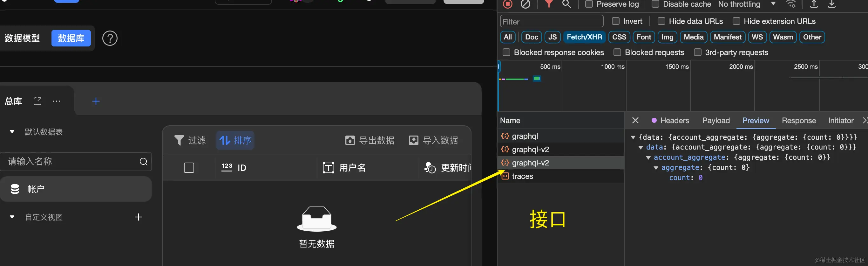Collapse the root data object in Preview

633,137
